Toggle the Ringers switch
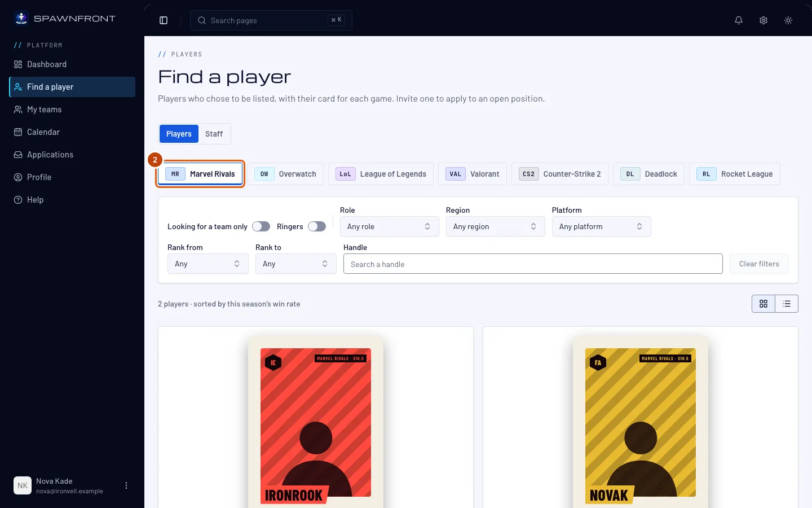The image size is (812, 508). click(317, 226)
